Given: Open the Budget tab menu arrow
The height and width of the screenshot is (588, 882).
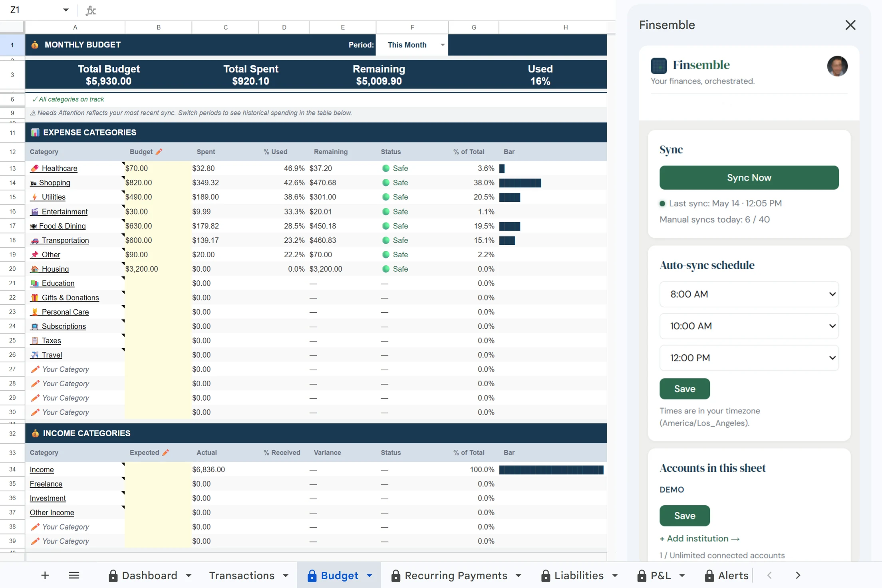Looking at the screenshot, I should point(369,576).
